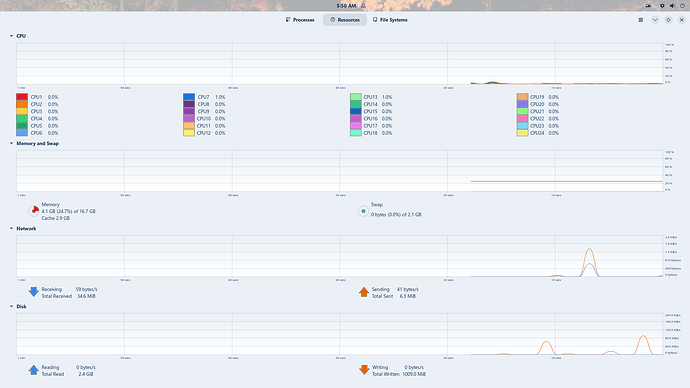Minimize the System Monitor window
The width and height of the screenshot is (690, 388).
pos(655,20)
